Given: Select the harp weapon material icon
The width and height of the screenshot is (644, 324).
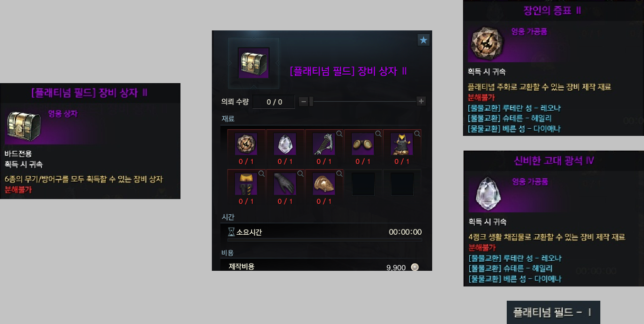Looking at the screenshot, I should click(x=324, y=144).
